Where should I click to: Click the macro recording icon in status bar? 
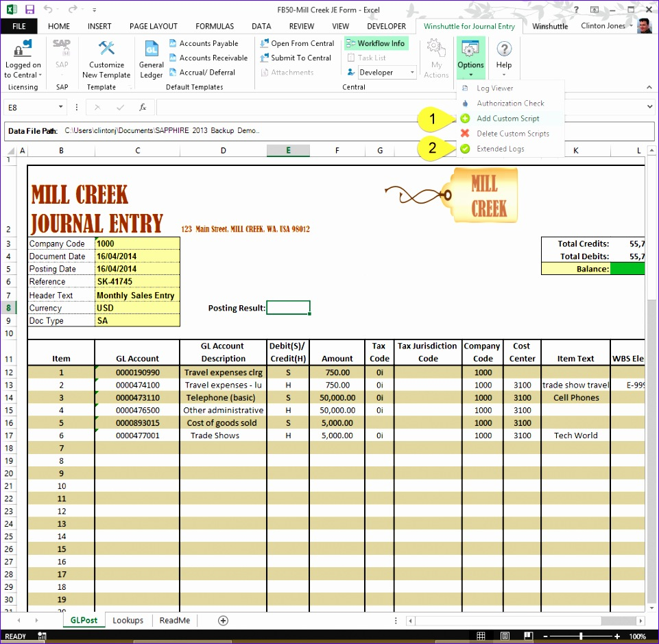(42, 636)
